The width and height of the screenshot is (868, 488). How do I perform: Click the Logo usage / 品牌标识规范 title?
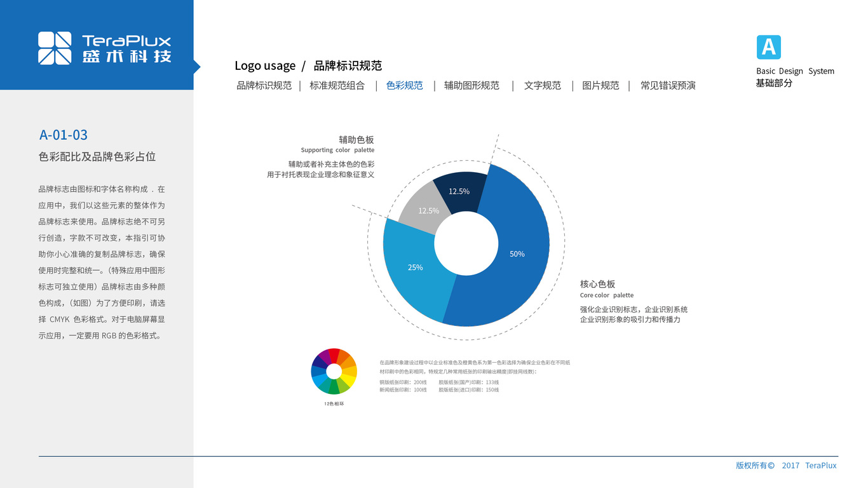pos(308,65)
